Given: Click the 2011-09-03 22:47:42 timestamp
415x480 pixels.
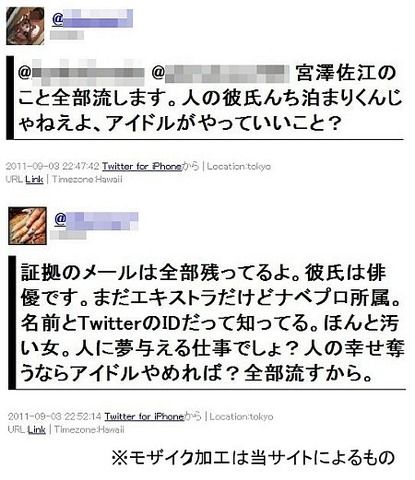Looking at the screenshot, I should pyautogui.click(x=53, y=166).
